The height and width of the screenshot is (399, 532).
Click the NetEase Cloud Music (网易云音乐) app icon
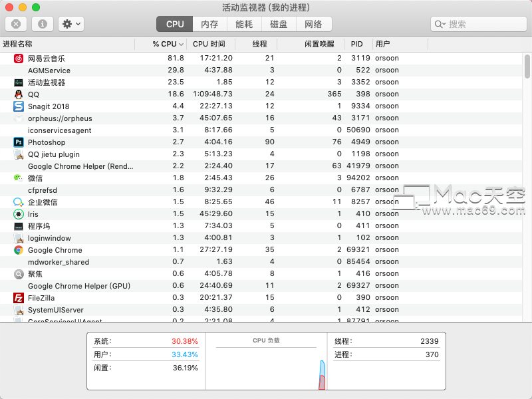pyautogui.click(x=19, y=59)
